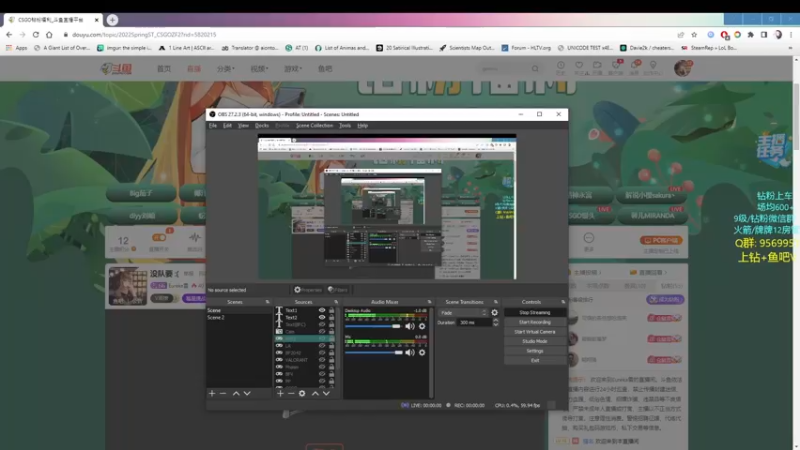Screen dimensions: 800x450
Task: Open a new Chrome tab
Action: 112,19
